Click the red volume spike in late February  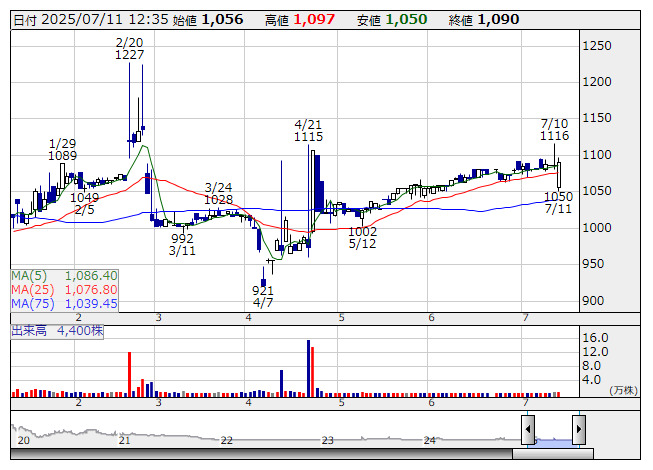[x=130, y=374]
